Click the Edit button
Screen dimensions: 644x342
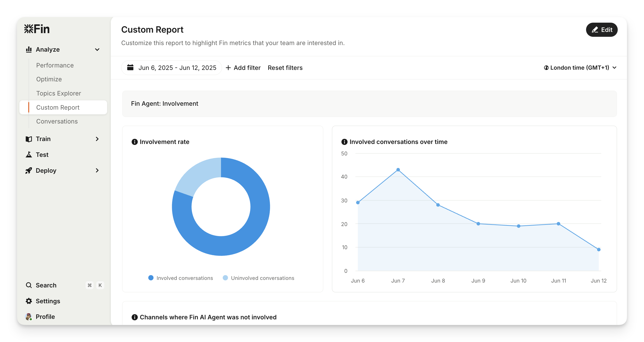pyautogui.click(x=601, y=30)
